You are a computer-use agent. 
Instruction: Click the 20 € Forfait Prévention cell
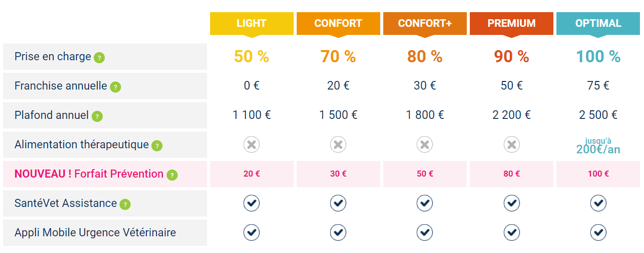(x=252, y=174)
